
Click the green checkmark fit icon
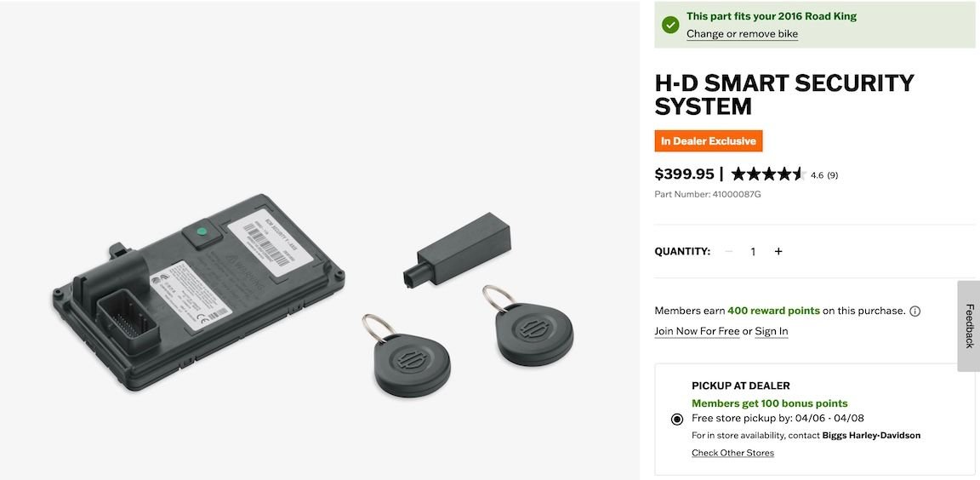click(x=670, y=25)
